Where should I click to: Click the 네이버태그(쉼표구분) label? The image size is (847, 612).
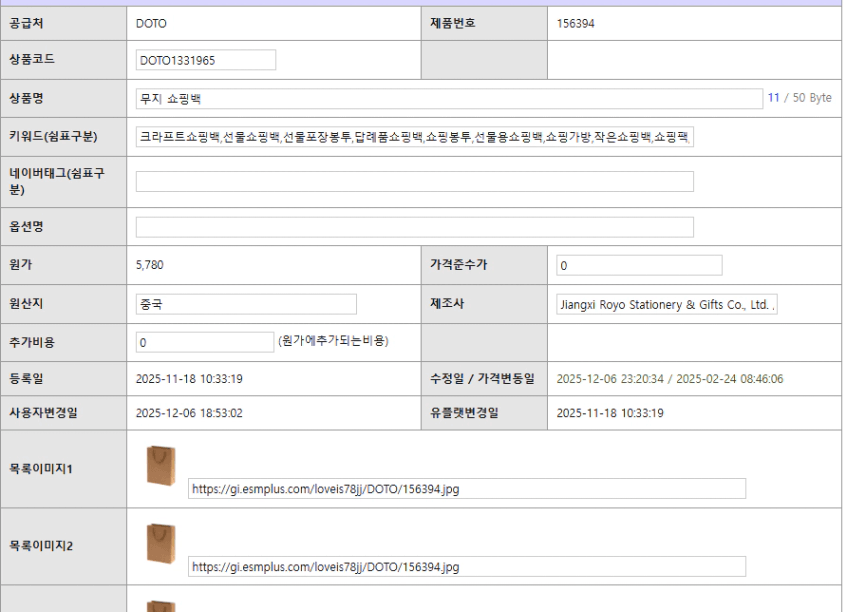(57, 181)
